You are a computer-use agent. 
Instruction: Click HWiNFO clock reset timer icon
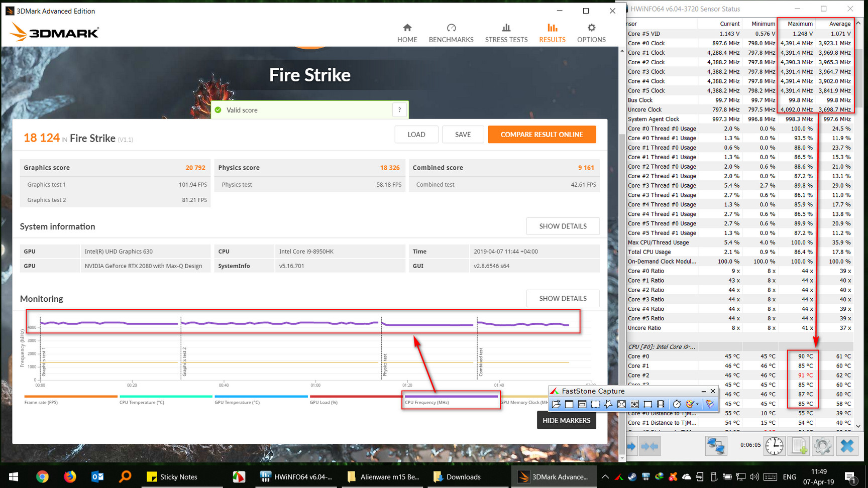click(774, 446)
